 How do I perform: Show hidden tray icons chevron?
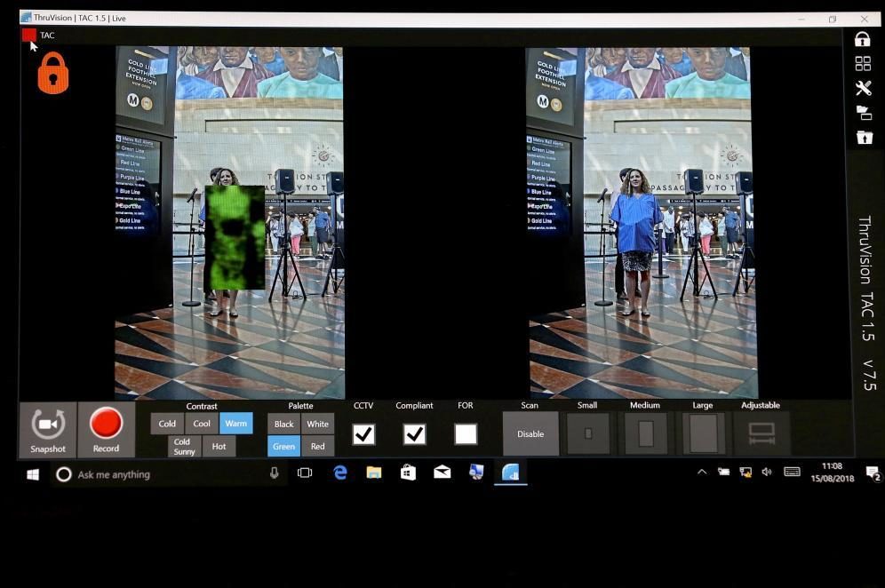coord(702,472)
